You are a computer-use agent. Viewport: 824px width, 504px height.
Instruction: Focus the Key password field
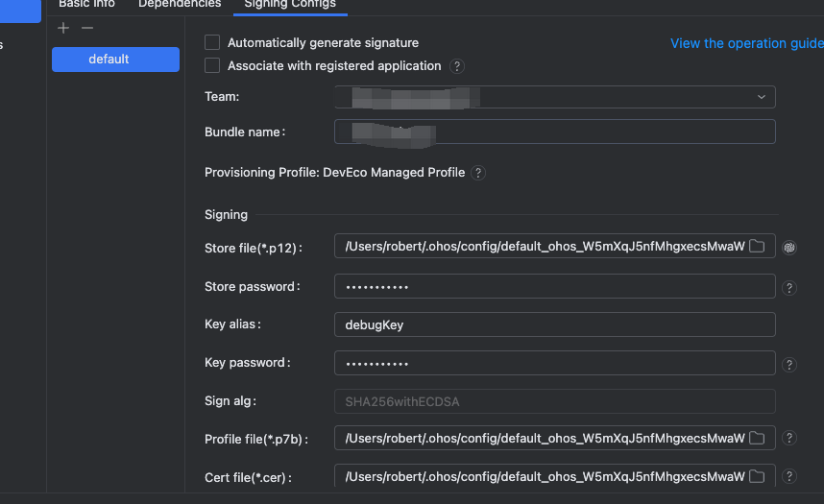(x=554, y=363)
